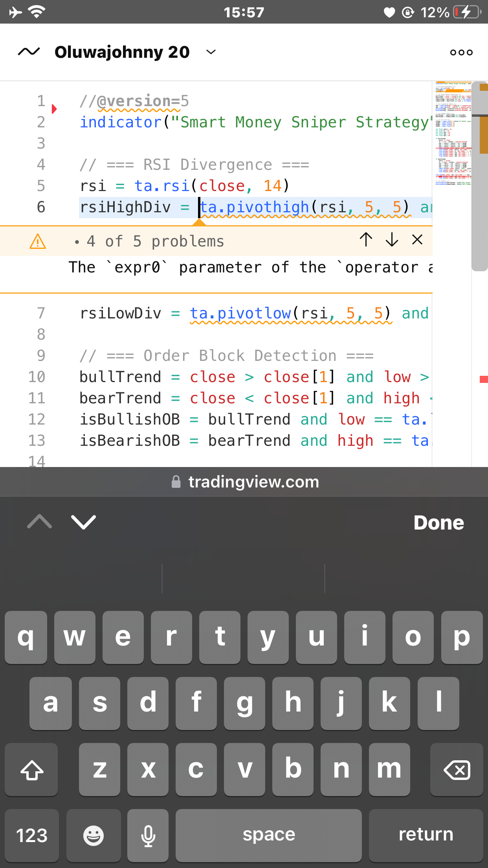The width and height of the screenshot is (488, 868).
Task: Tap the l key
Action: tap(438, 703)
